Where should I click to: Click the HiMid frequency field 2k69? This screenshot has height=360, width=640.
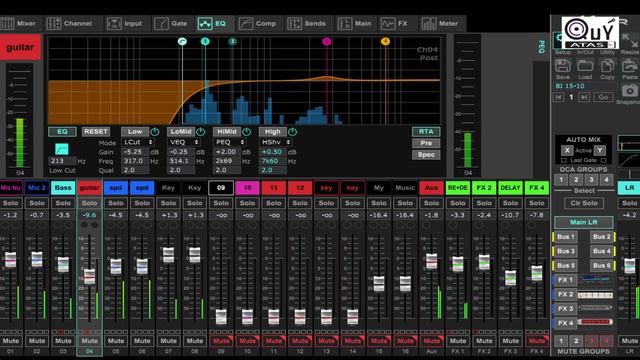coord(227,161)
